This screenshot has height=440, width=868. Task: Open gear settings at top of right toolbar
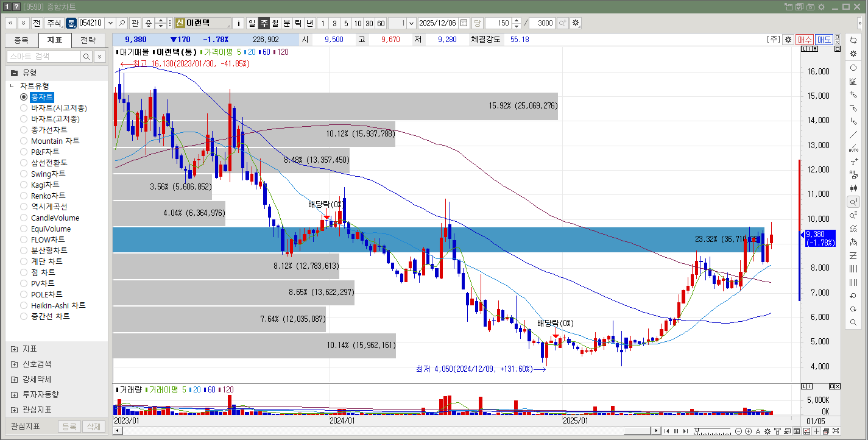tap(853, 54)
